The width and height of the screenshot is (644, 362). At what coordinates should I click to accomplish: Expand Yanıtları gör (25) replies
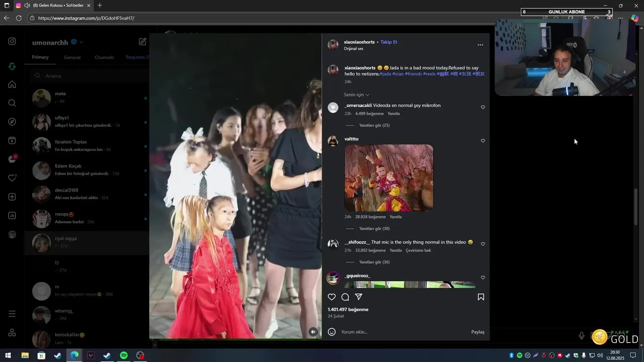click(x=374, y=125)
